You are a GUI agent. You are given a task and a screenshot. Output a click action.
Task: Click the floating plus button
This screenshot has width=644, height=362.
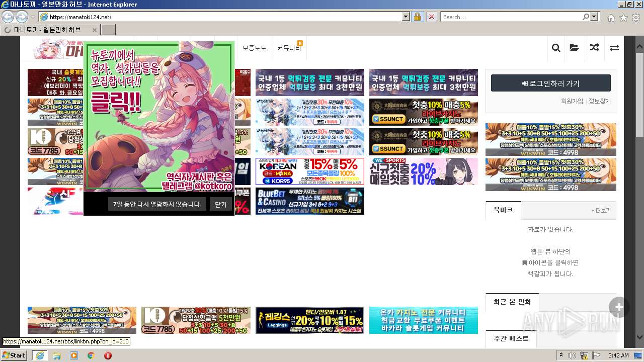point(619,307)
